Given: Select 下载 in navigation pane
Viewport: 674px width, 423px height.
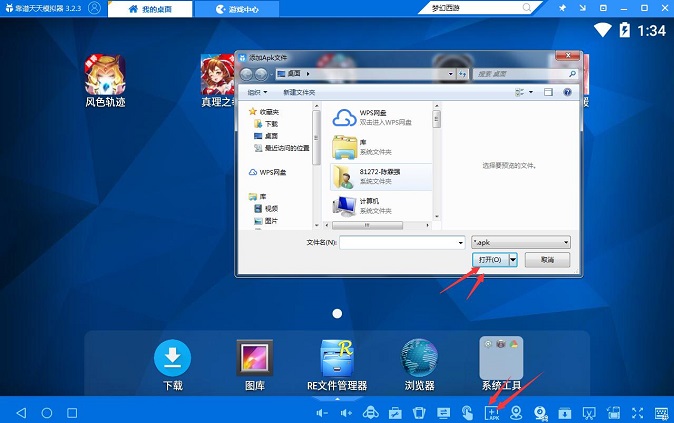Looking at the screenshot, I should 266,124.
